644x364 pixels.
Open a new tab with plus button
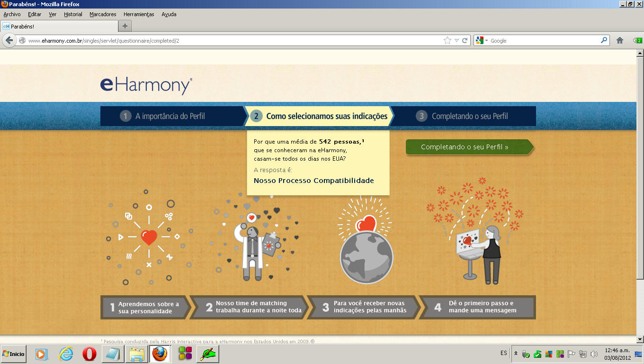[125, 26]
